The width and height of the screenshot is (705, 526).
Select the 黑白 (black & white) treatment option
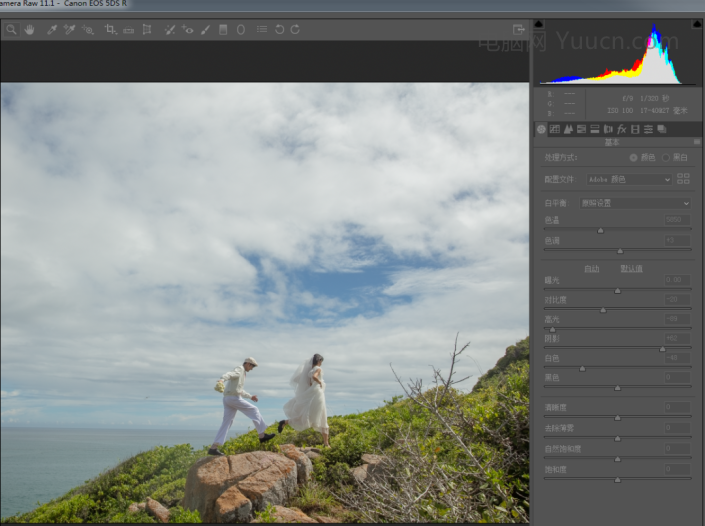click(x=666, y=158)
